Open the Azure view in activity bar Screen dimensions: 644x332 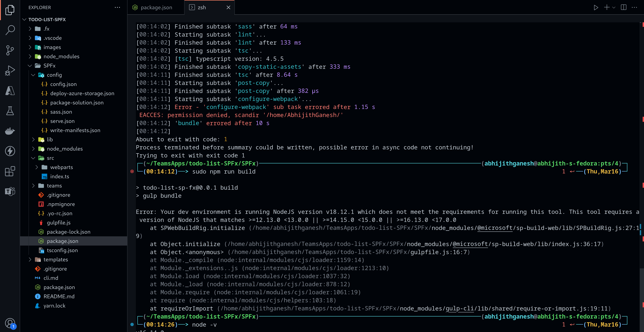click(10, 91)
